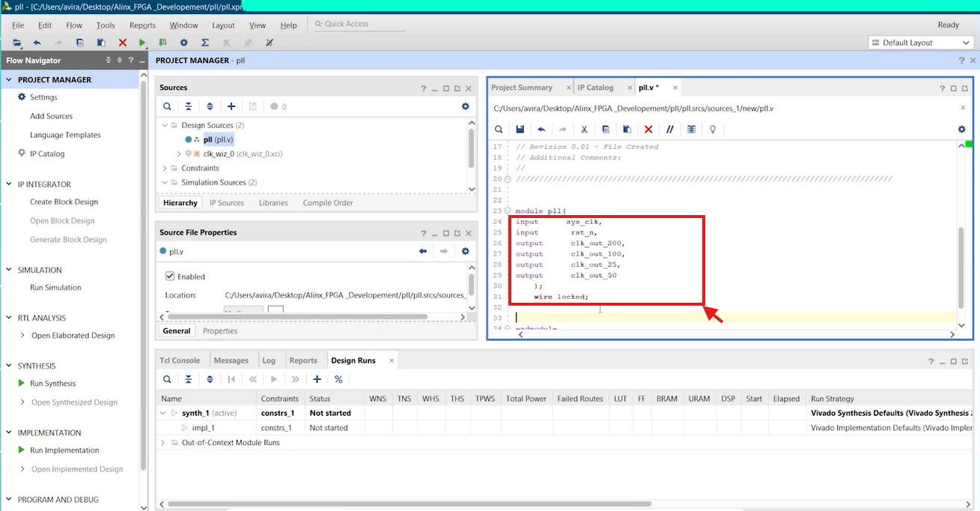This screenshot has width=980, height=511.
Task: Click the red X delete icon in editor toolbar
Action: 648,130
